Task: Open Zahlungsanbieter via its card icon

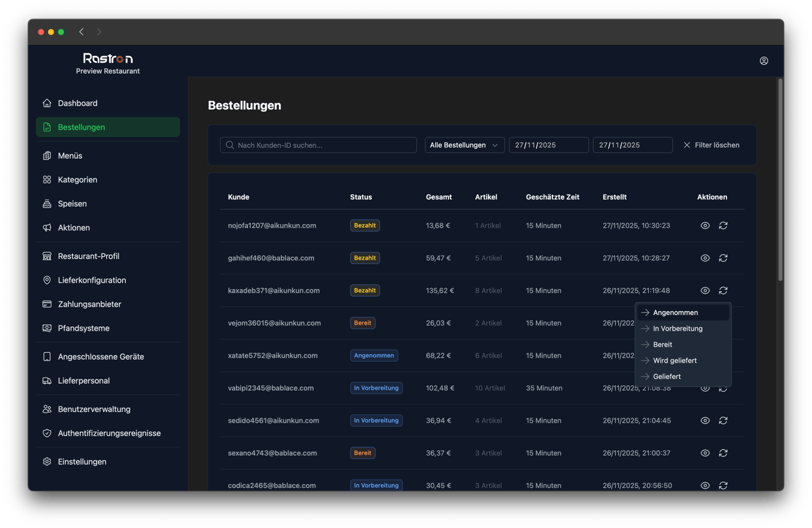Action: point(47,304)
